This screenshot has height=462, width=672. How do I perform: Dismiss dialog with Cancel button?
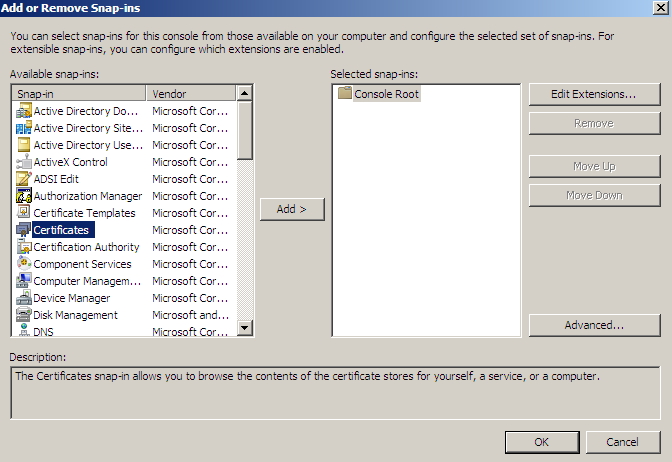click(621, 441)
